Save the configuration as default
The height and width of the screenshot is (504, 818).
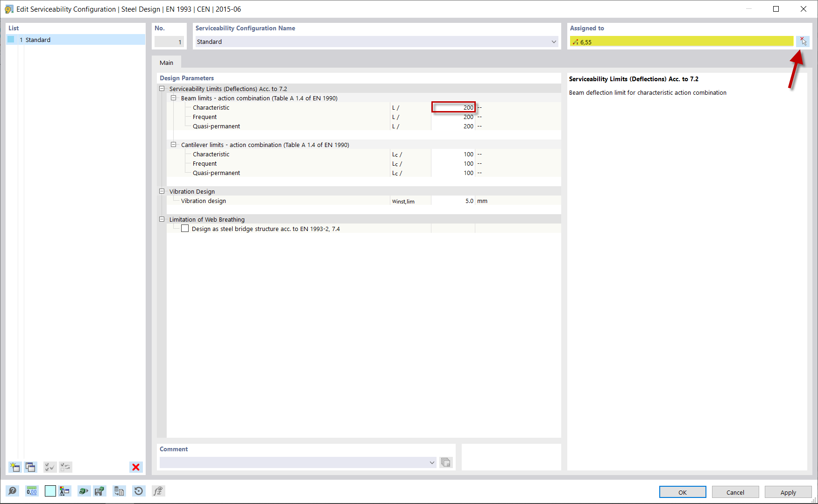[x=99, y=491]
